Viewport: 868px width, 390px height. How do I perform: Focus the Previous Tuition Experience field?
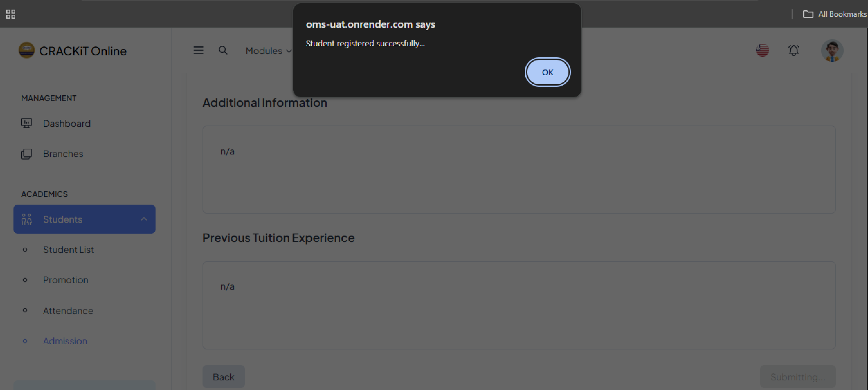pos(519,305)
